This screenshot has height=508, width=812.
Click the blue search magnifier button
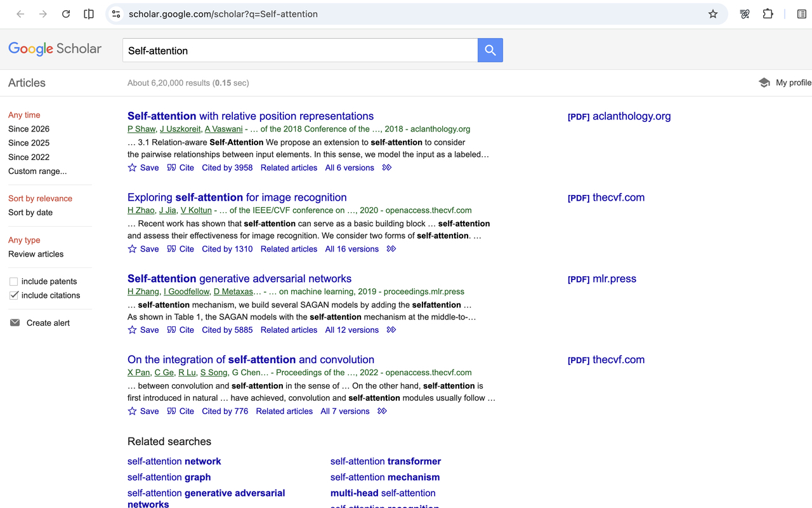point(490,50)
